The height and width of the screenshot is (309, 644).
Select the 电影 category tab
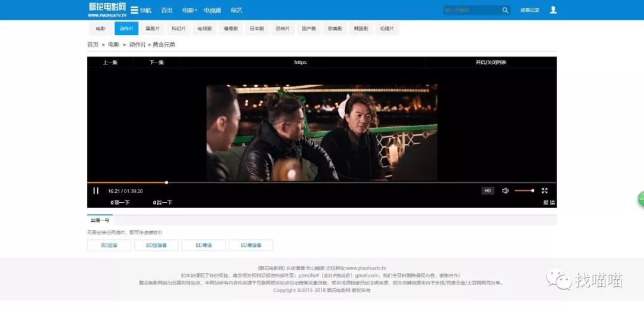point(101,29)
